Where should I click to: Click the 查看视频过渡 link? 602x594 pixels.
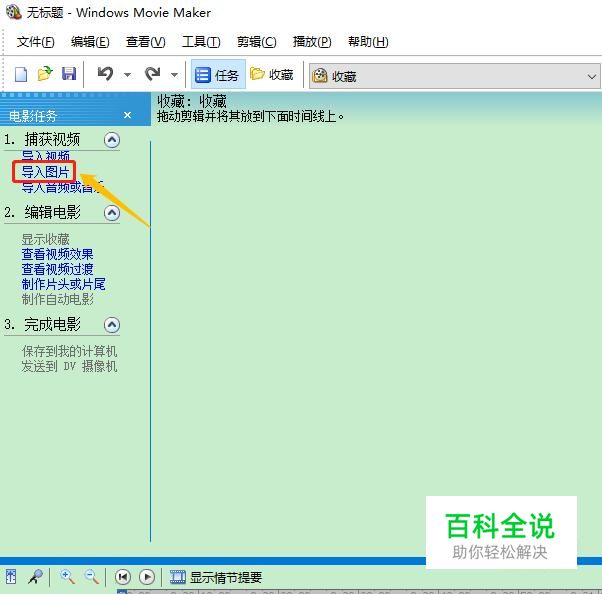point(57,269)
